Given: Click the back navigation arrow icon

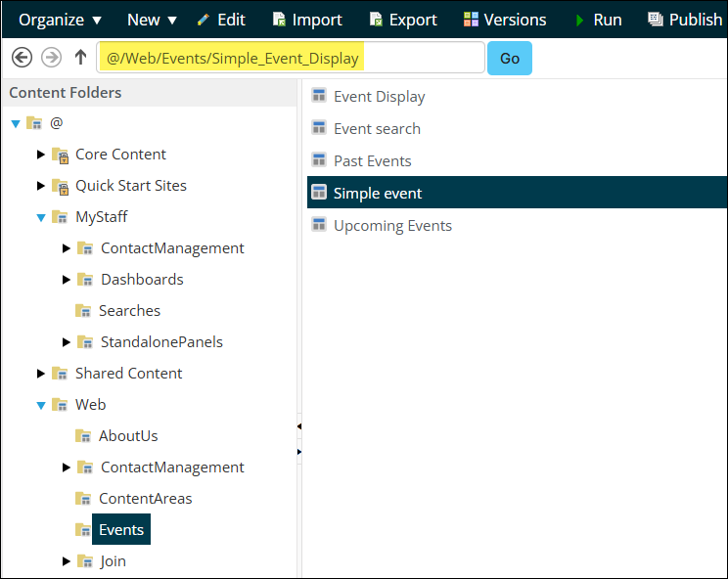Looking at the screenshot, I should point(22,59).
